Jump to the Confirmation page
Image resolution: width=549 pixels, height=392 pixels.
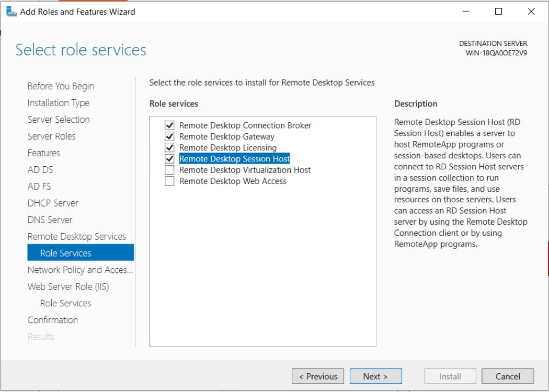coord(52,320)
